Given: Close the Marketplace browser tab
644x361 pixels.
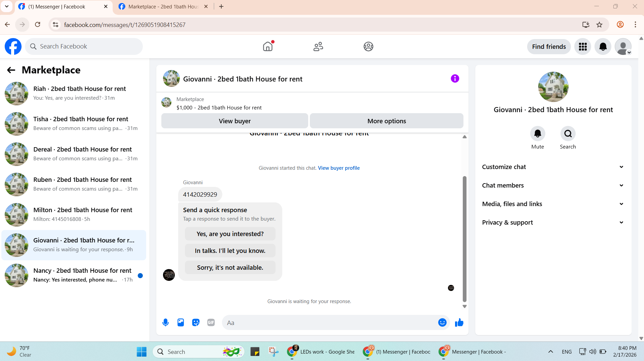Looking at the screenshot, I should coord(206,6).
